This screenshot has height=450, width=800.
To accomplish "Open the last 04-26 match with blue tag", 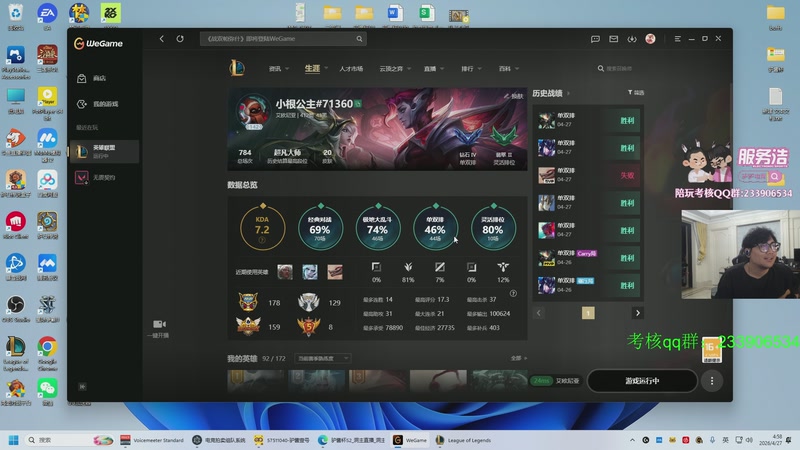I will coord(588,286).
